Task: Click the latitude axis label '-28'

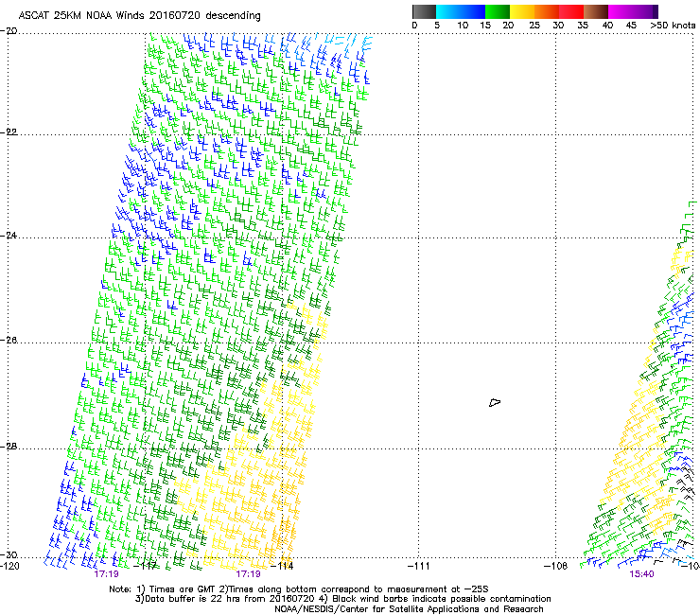Action: [x=9, y=447]
